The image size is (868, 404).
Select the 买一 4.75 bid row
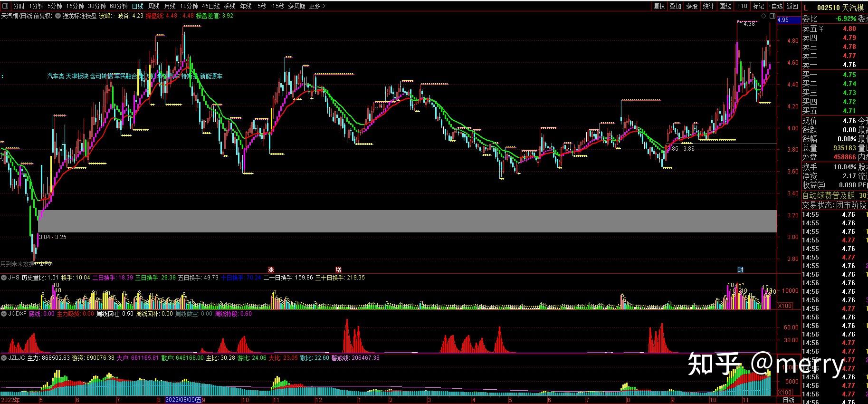(x=835, y=75)
